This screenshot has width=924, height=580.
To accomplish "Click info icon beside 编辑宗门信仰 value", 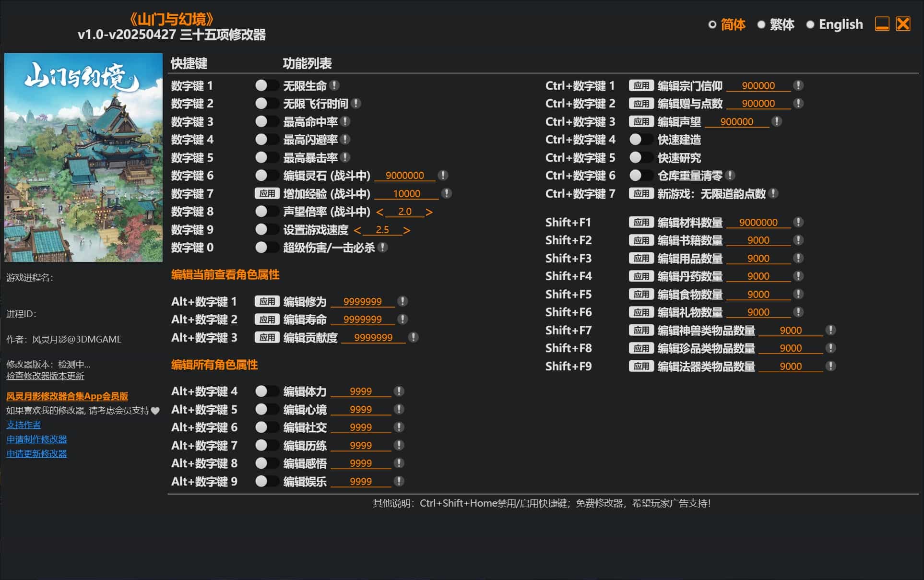I will (798, 85).
